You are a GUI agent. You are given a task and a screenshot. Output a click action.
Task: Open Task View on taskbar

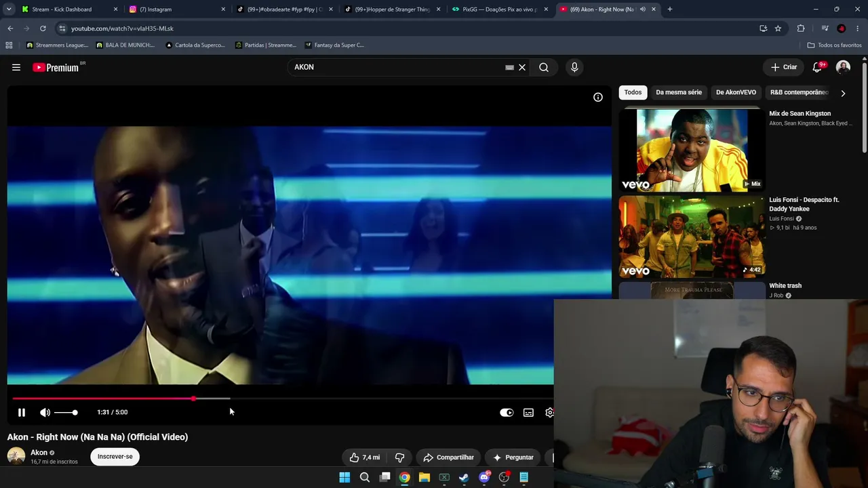coord(384,477)
